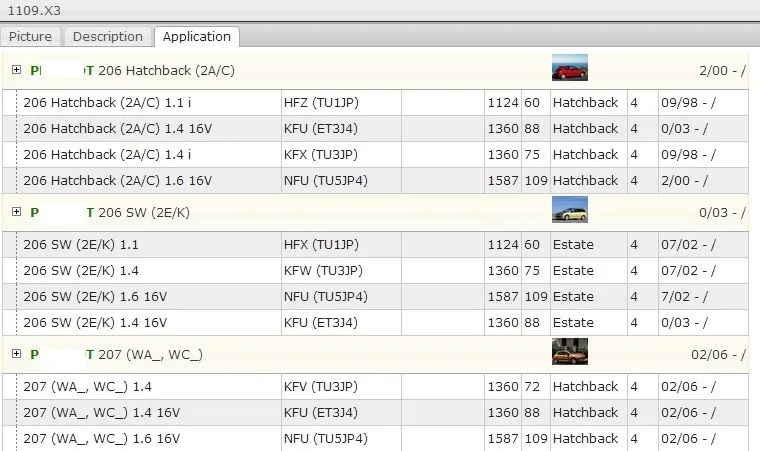Screen dimensions: 760x451
Task: Select row 206 Hatchback (2A/C) 1.4 i
Action: click(x=376, y=155)
